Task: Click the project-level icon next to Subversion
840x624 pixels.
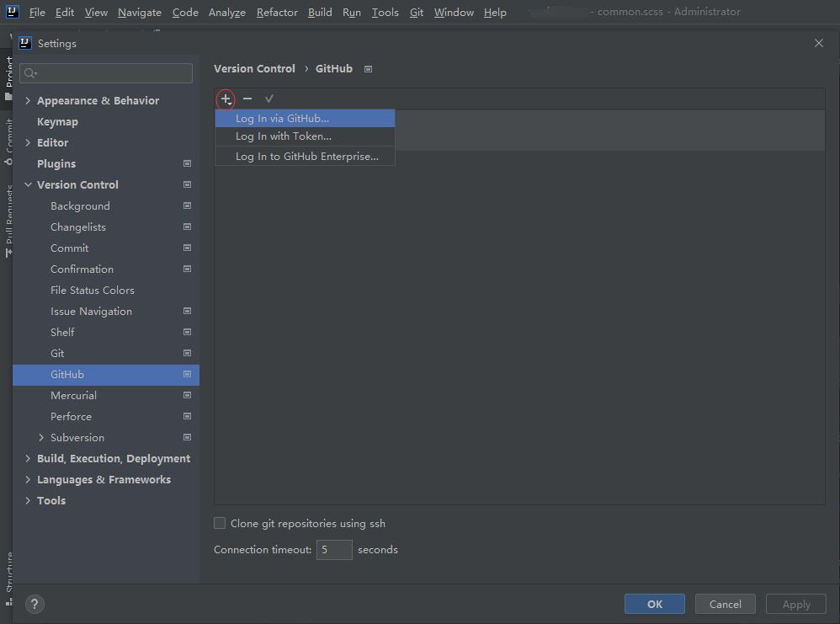Action: 187,437
